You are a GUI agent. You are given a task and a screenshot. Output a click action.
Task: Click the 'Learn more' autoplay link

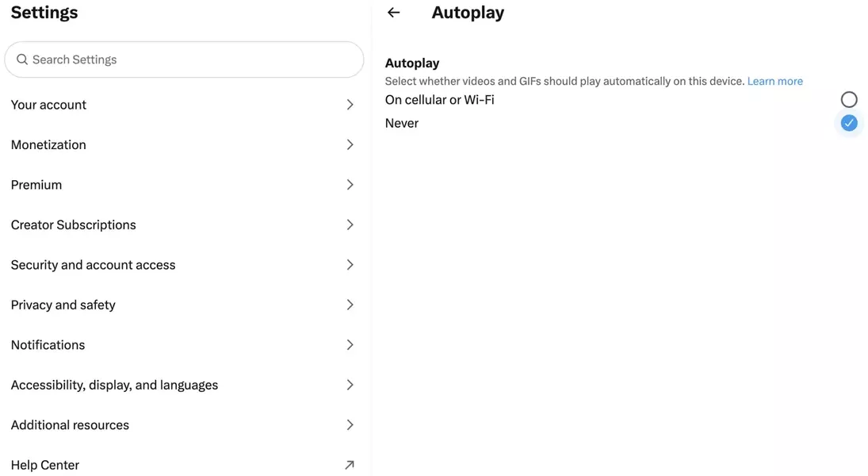click(774, 81)
